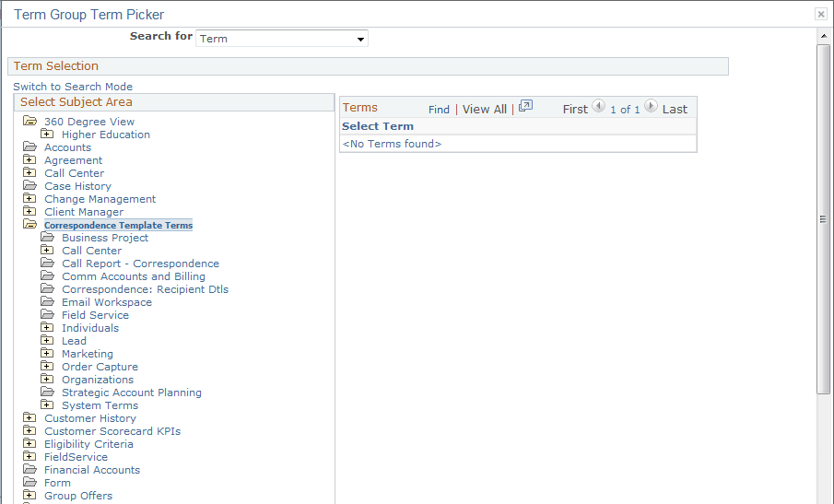Collapse Correspondence Template Terms folder icon
The height and width of the screenshot is (504, 834).
pos(29,224)
